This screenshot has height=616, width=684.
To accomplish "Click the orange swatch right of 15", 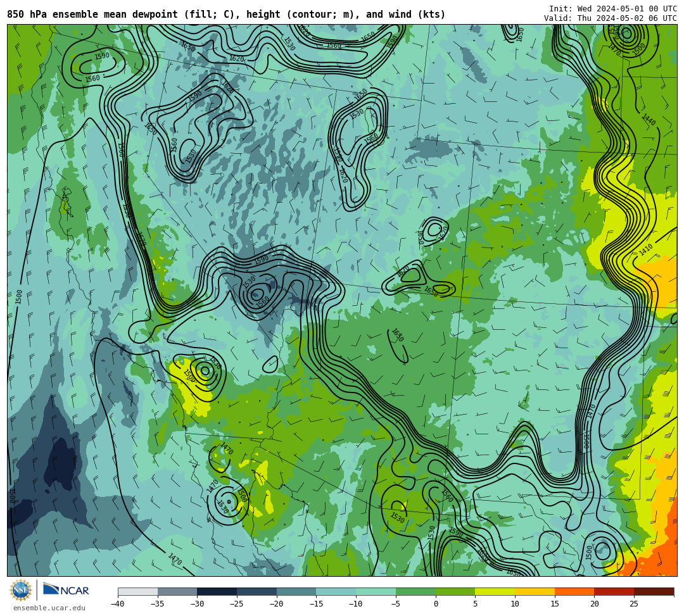I will (574, 591).
